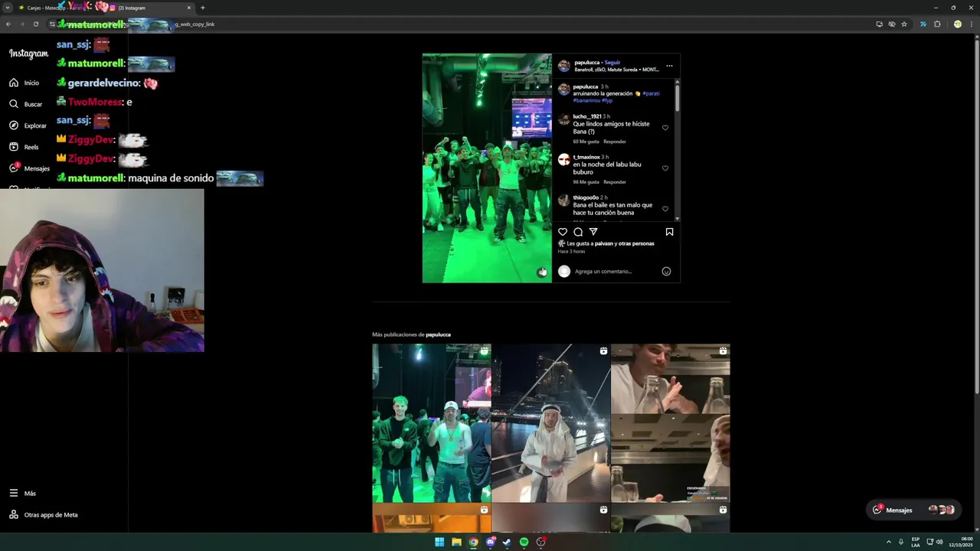Open Windows Start menu

point(439,542)
